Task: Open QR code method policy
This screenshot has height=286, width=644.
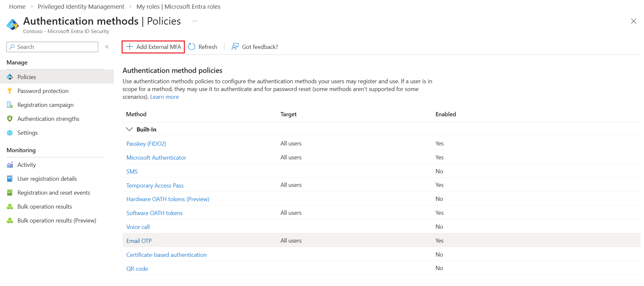Action: [x=137, y=269]
